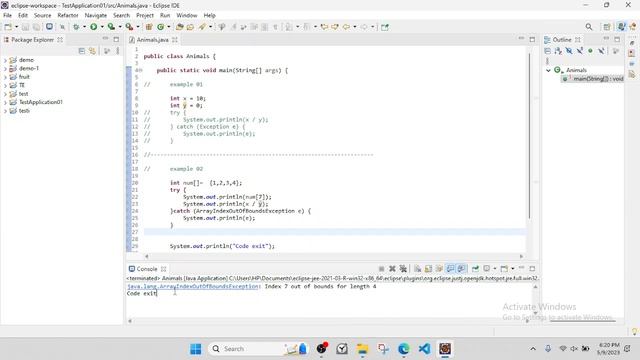640x360 pixels.
Task: Expand the fruit project
Action: (x=5, y=77)
